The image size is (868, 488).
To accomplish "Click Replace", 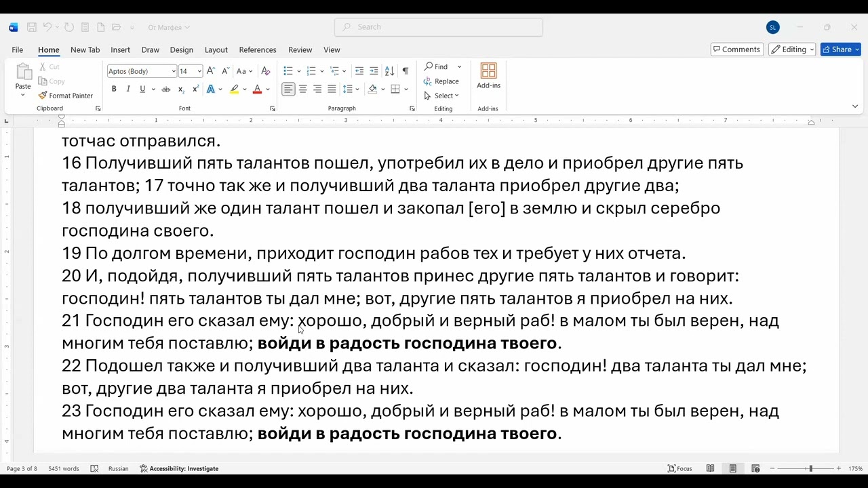I will click(441, 81).
